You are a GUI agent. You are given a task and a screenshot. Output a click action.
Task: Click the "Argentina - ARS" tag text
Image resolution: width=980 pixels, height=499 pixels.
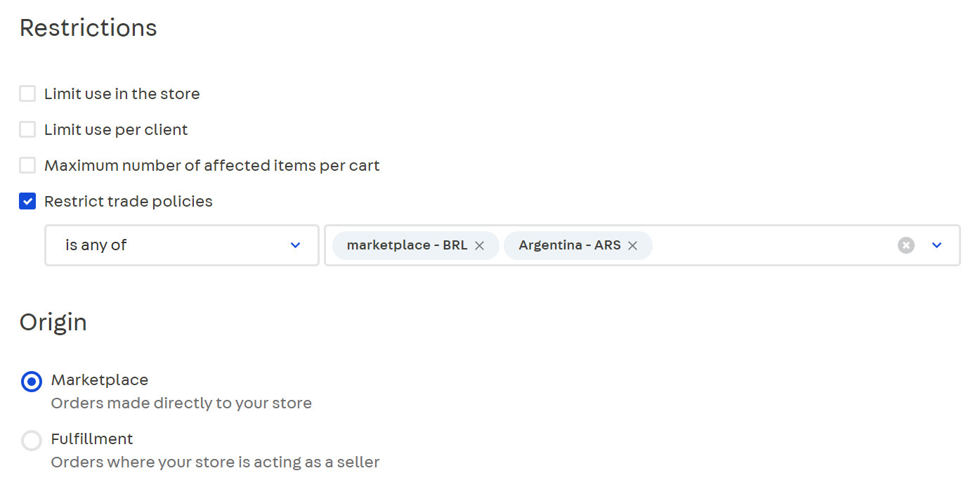(569, 245)
